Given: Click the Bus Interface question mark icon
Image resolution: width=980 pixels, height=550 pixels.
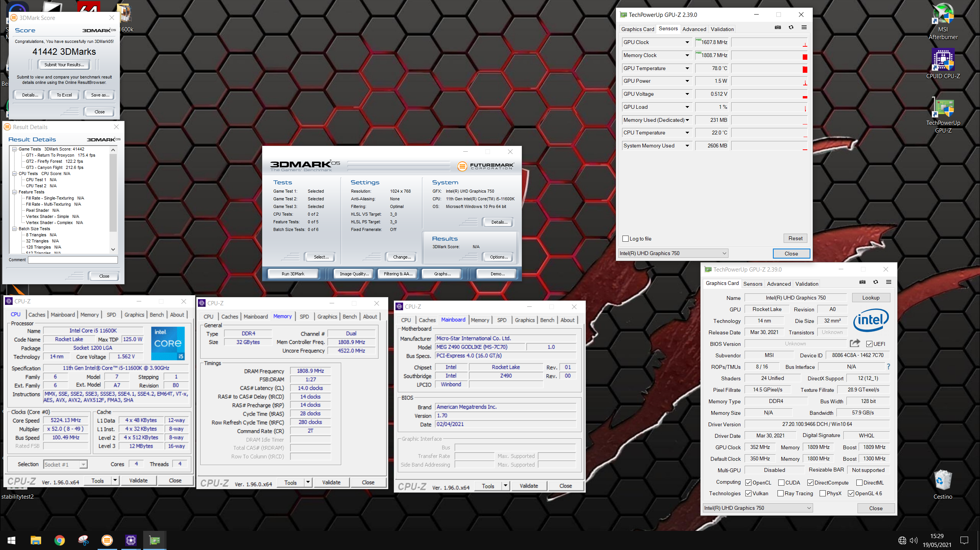Looking at the screenshot, I should point(888,367).
